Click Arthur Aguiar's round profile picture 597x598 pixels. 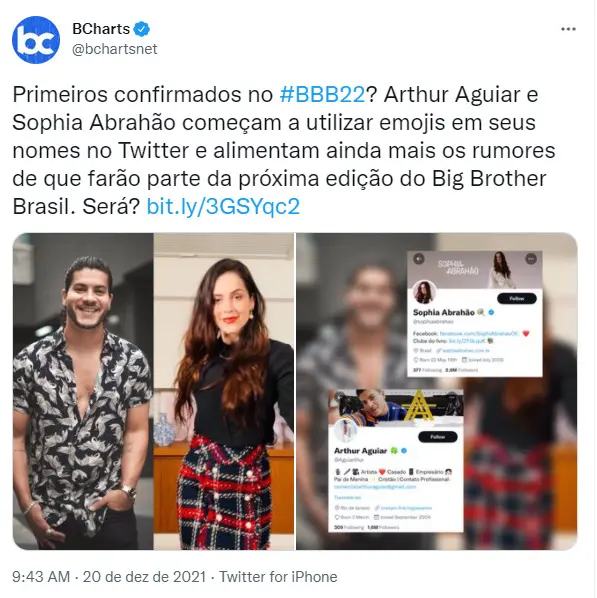(346, 431)
